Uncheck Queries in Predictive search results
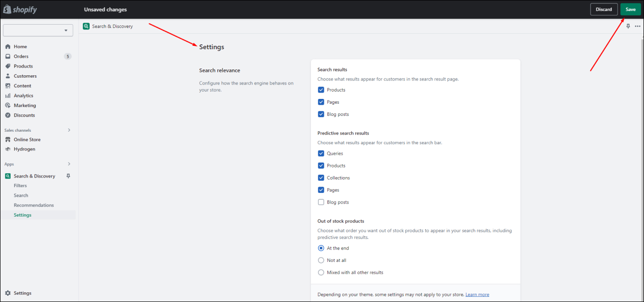644x302 pixels. click(x=321, y=153)
